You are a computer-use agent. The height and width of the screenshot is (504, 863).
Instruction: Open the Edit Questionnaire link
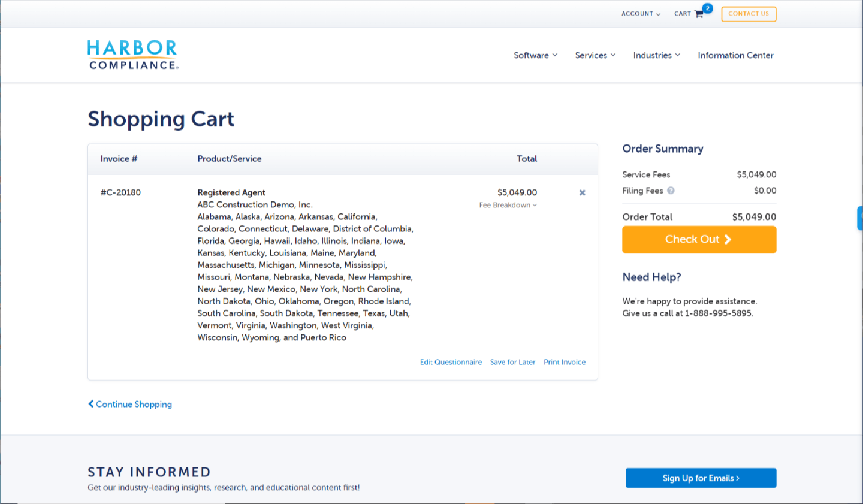[x=451, y=362]
